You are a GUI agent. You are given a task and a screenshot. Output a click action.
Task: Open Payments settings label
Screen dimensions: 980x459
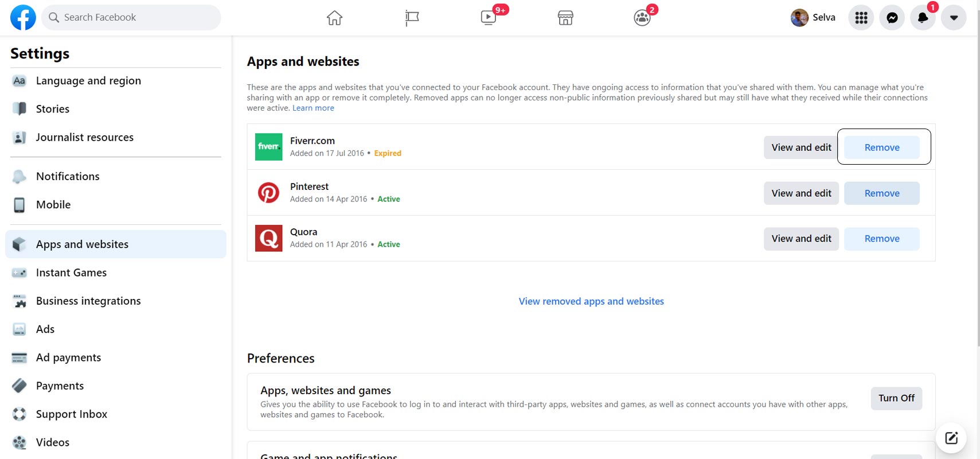(60, 386)
